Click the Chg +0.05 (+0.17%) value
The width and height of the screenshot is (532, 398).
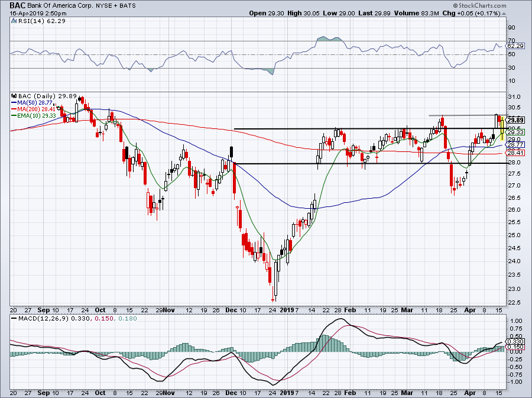tap(472, 13)
